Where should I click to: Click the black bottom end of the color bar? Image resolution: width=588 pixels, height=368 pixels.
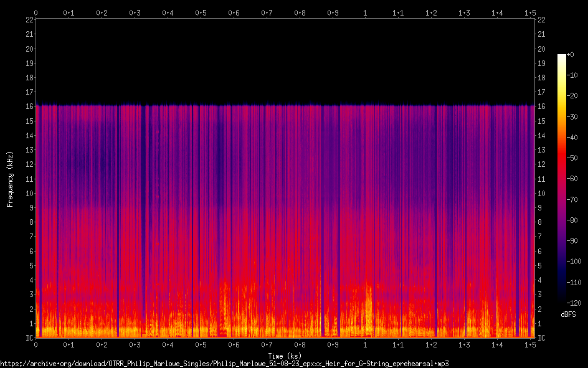coord(561,301)
